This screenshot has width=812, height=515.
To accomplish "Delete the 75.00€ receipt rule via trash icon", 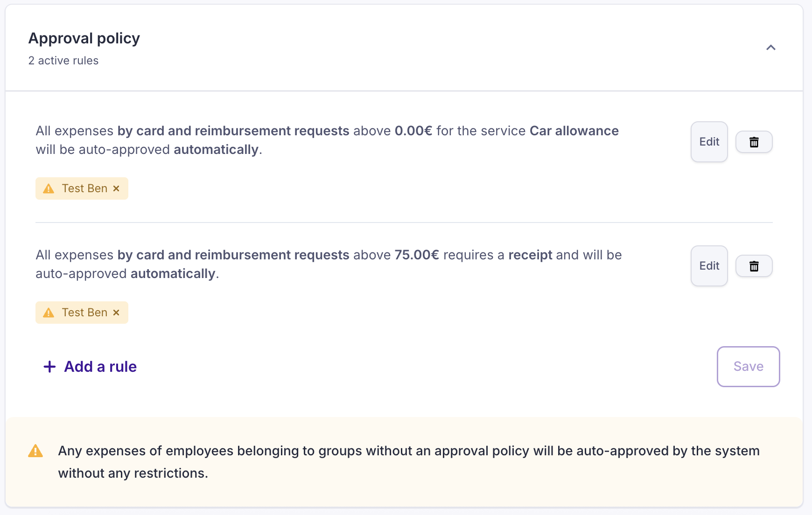I will pos(754,266).
